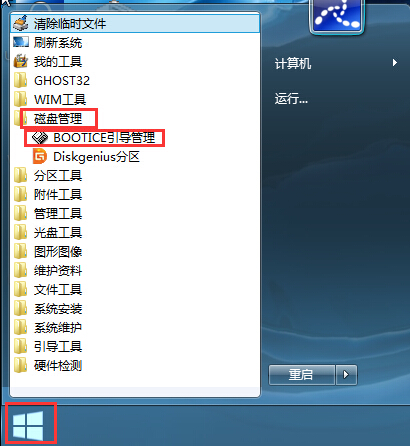The width and height of the screenshot is (410, 446).
Task: Open the 硬件检测 folder
Action: [58, 366]
